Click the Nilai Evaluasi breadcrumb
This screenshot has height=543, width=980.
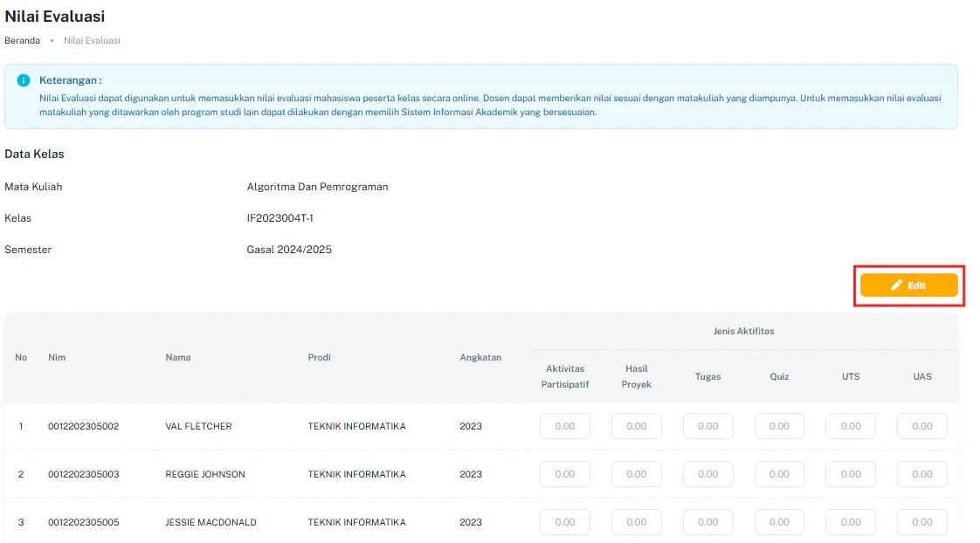(x=92, y=41)
